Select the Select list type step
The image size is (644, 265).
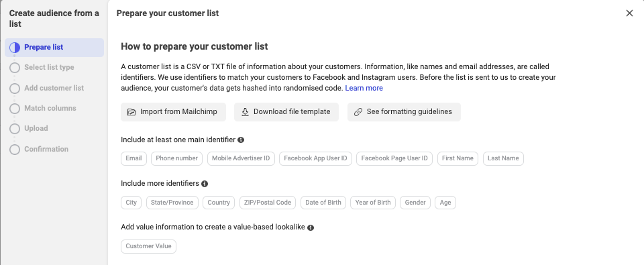tap(49, 67)
